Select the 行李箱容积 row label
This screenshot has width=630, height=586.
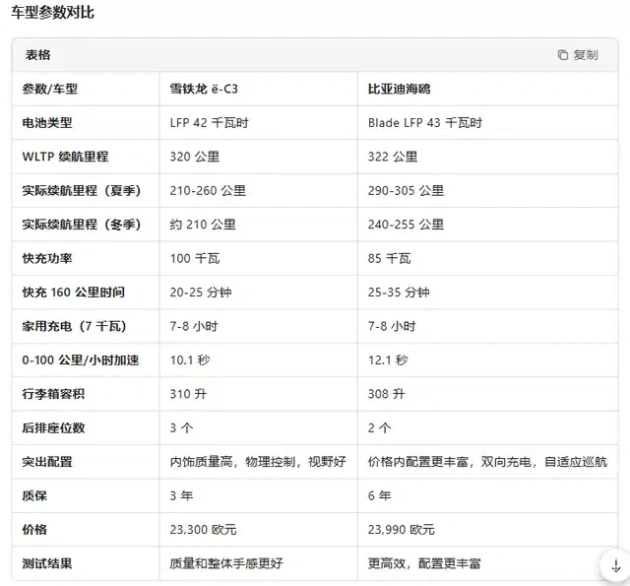pyautogui.click(x=53, y=394)
